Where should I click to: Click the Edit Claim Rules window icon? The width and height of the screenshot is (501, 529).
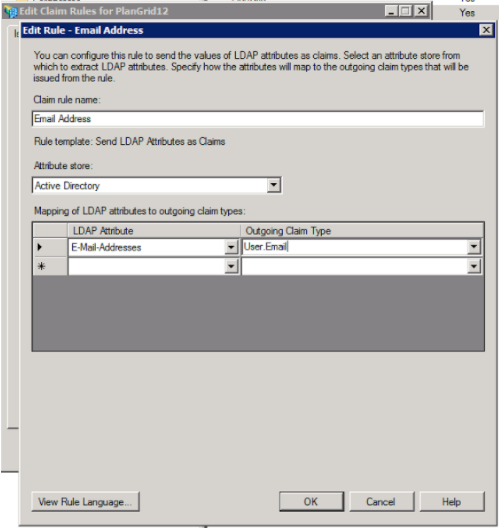(x=10, y=11)
